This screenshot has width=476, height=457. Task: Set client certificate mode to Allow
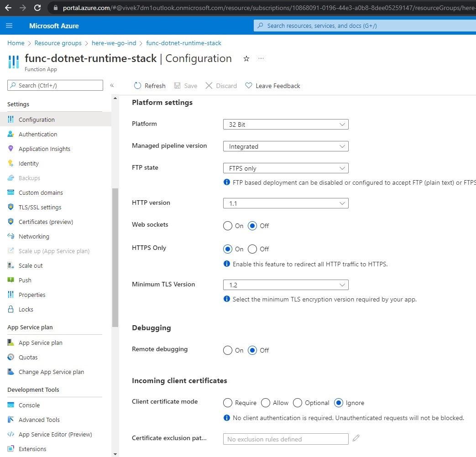(265, 403)
